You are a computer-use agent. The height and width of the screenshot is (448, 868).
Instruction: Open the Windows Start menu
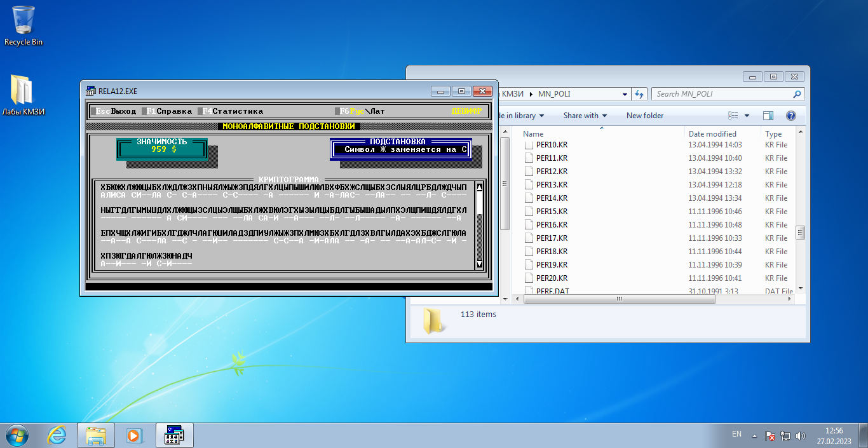(17, 435)
